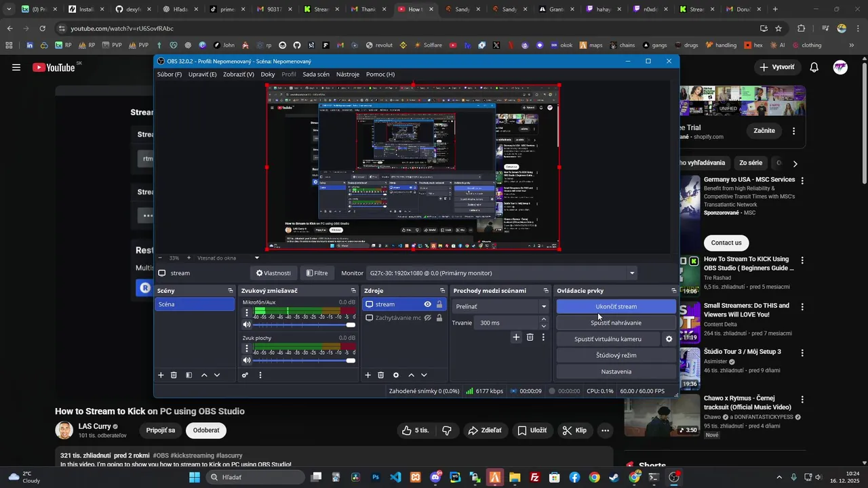Image resolution: width=868 pixels, height=488 pixels.
Task: Select Scéna in the scenes list
Action: (195, 304)
